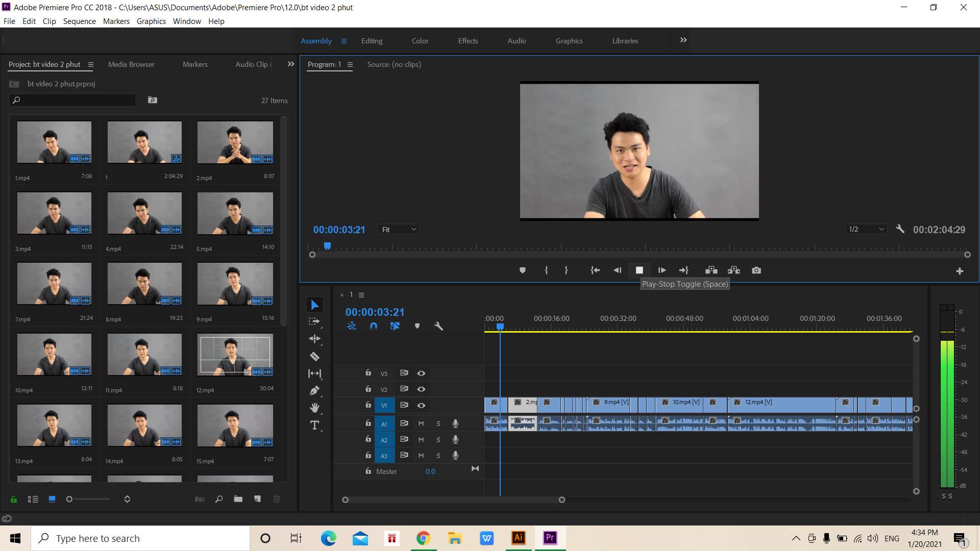The width and height of the screenshot is (980, 551).
Task: Open Program monitor panel menu
Action: (x=350, y=65)
